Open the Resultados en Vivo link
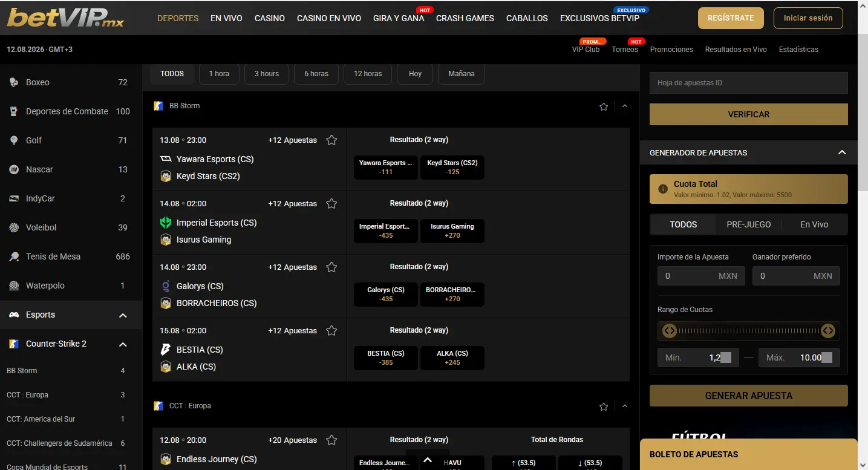 [736, 50]
